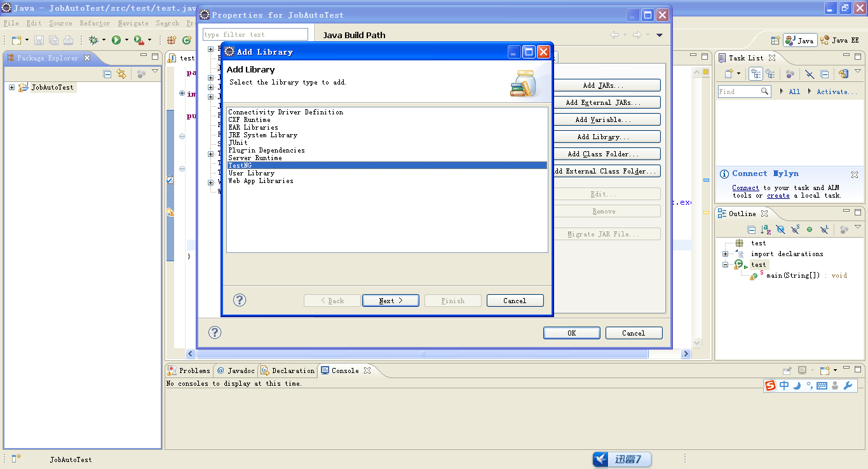Click Add Library button in Properties
The image size is (868, 469).
click(603, 137)
